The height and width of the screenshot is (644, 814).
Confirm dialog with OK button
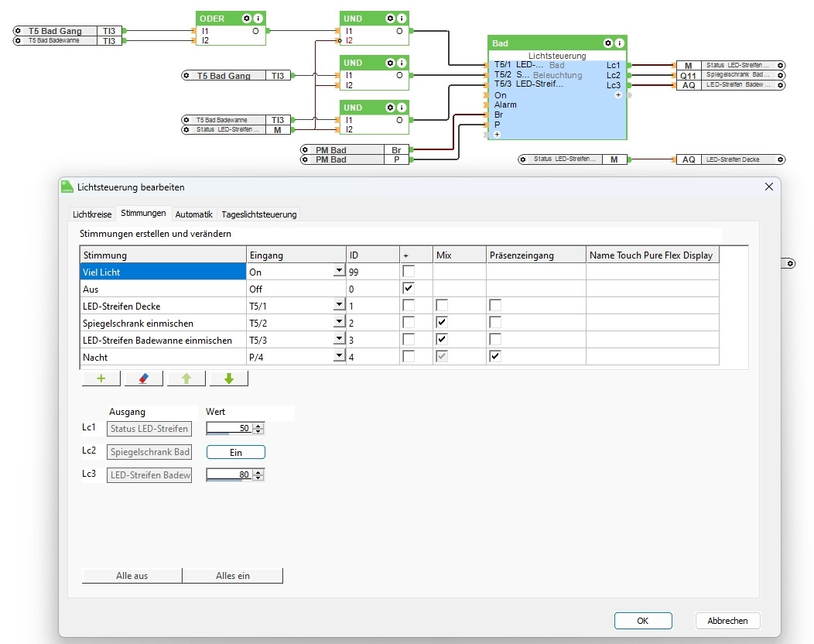[x=643, y=621]
